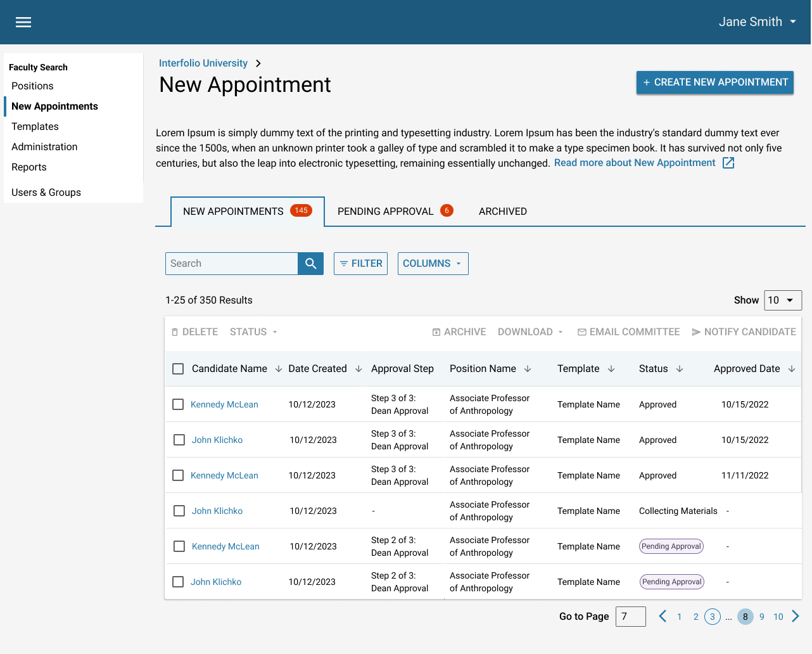Go to next page using right chevron

click(796, 616)
